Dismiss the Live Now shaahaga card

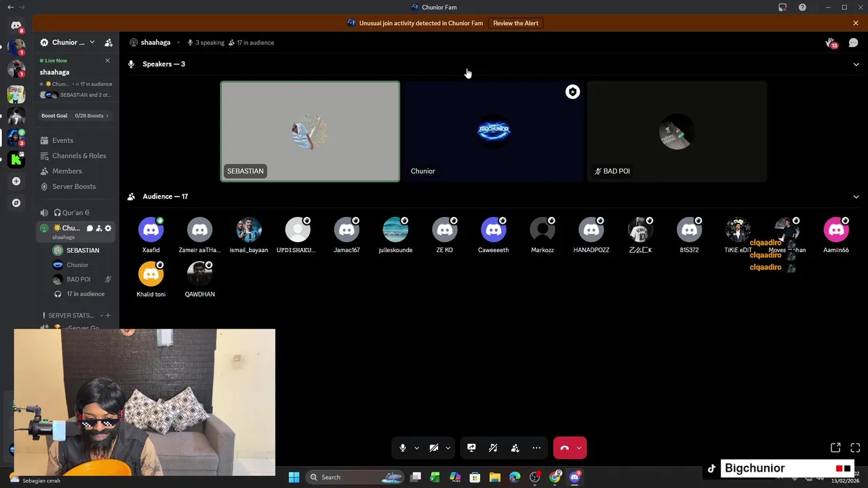tap(107, 60)
